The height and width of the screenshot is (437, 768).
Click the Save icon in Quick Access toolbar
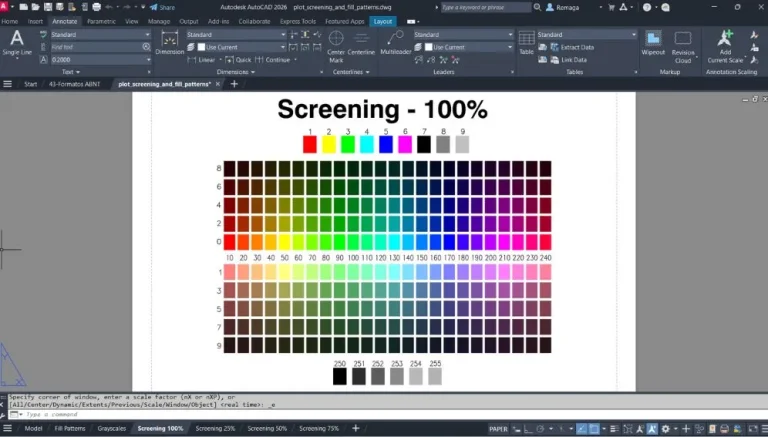point(48,7)
